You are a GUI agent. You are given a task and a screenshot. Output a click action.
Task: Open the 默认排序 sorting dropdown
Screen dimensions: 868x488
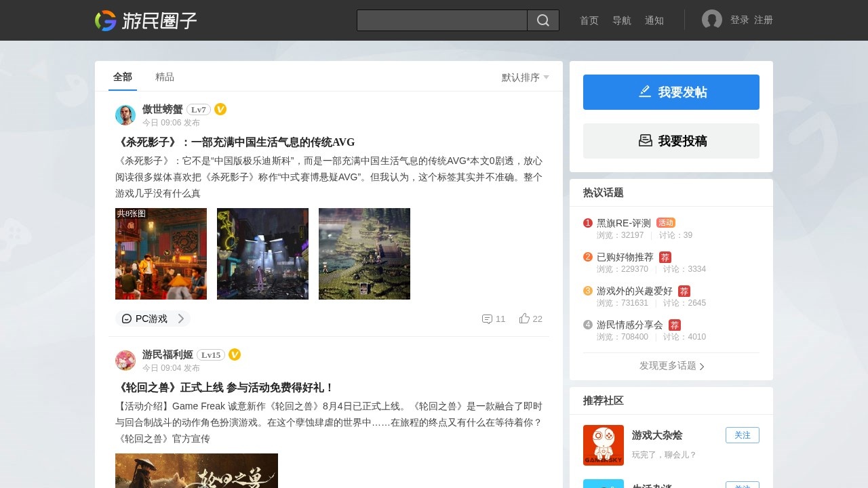click(x=526, y=77)
